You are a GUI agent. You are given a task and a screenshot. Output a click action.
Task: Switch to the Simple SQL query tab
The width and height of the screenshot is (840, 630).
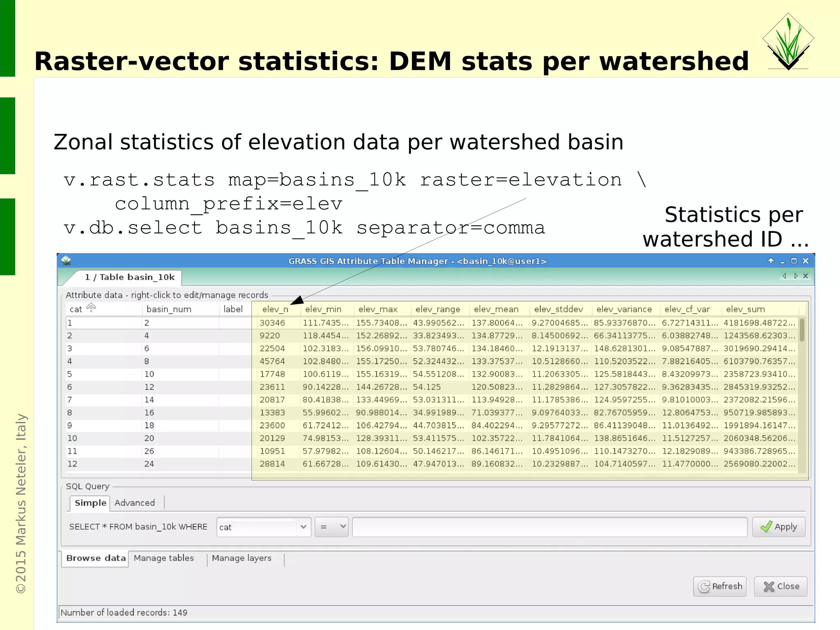[x=90, y=503]
